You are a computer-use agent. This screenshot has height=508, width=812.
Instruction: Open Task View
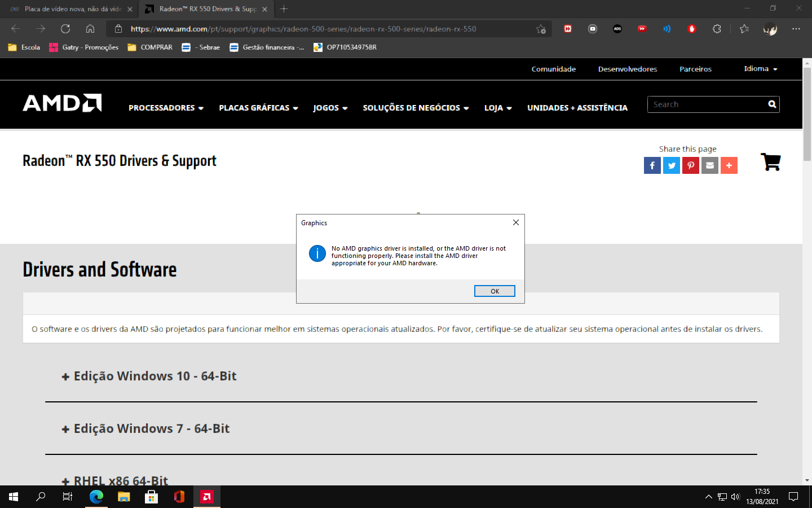click(x=68, y=497)
